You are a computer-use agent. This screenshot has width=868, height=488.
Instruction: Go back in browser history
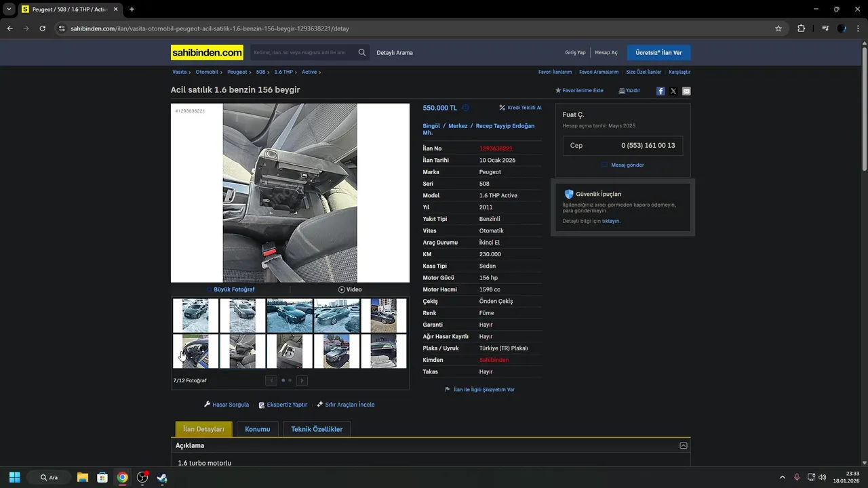coord(9,28)
